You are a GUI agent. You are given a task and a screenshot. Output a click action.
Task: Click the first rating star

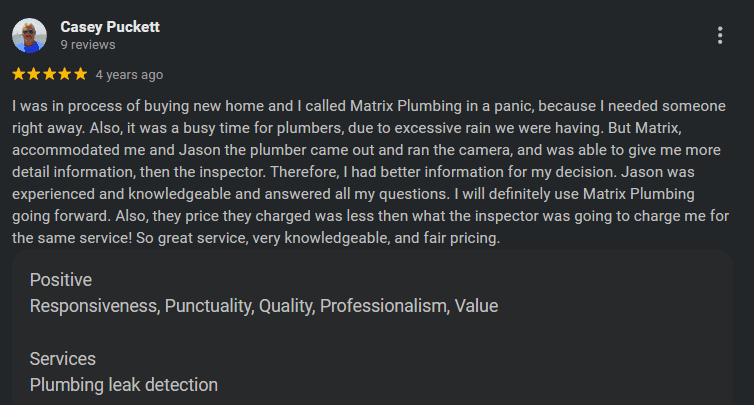(x=18, y=74)
